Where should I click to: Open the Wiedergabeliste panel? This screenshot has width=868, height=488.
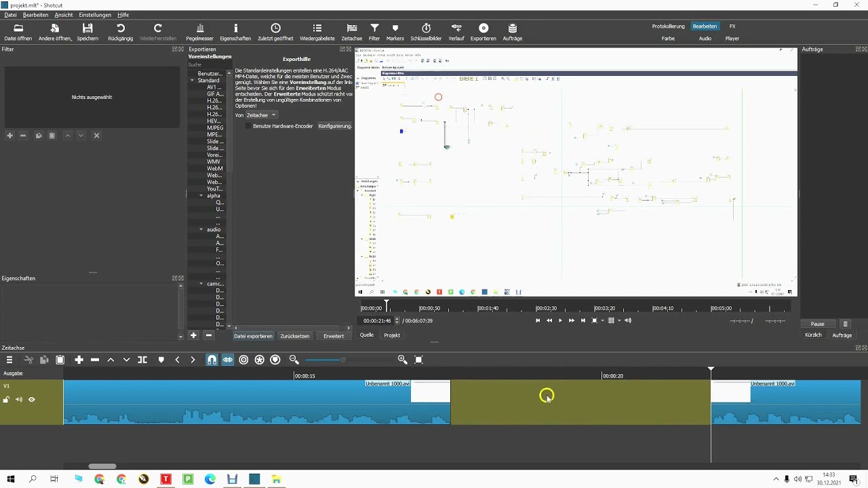click(317, 32)
